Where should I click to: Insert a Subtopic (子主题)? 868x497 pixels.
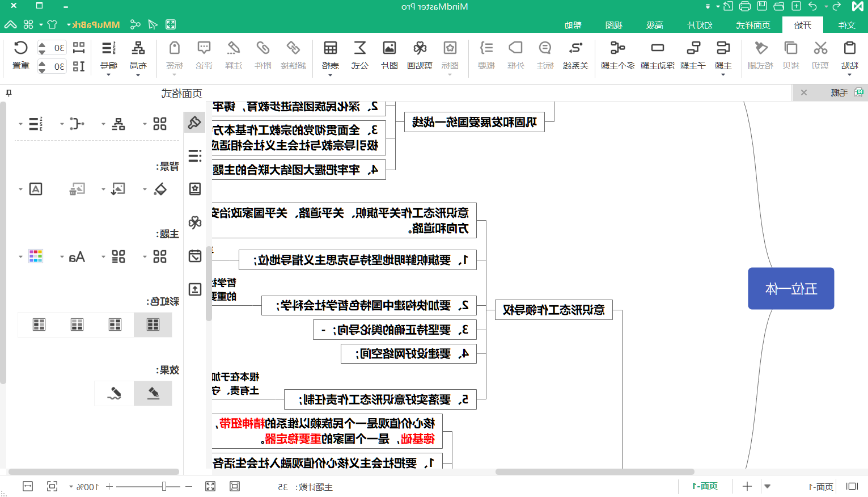point(693,48)
